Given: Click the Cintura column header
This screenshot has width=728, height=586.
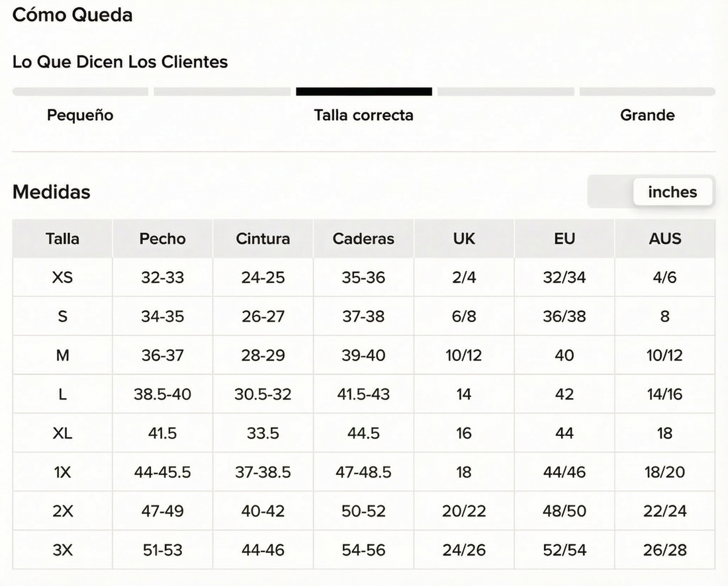Looking at the screenshot, I should click(x=263, y=239).
